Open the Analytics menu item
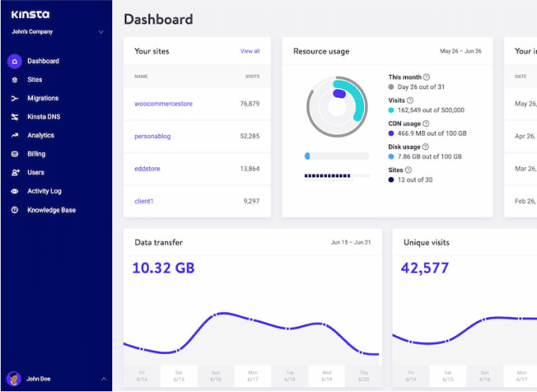Image resolution: width=537 pixels, height=392 pixels. point(40,136)
